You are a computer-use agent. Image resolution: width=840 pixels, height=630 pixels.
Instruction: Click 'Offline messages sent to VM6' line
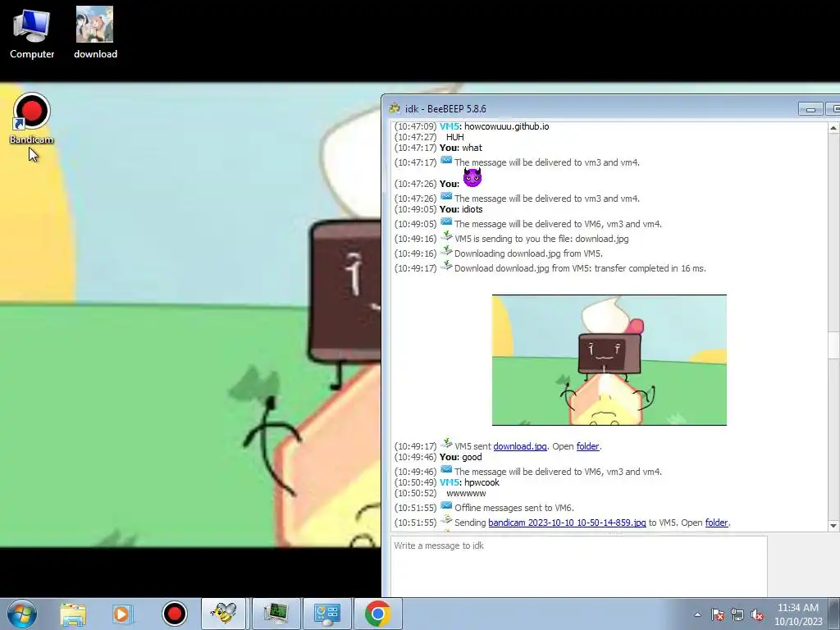point(514,507)
